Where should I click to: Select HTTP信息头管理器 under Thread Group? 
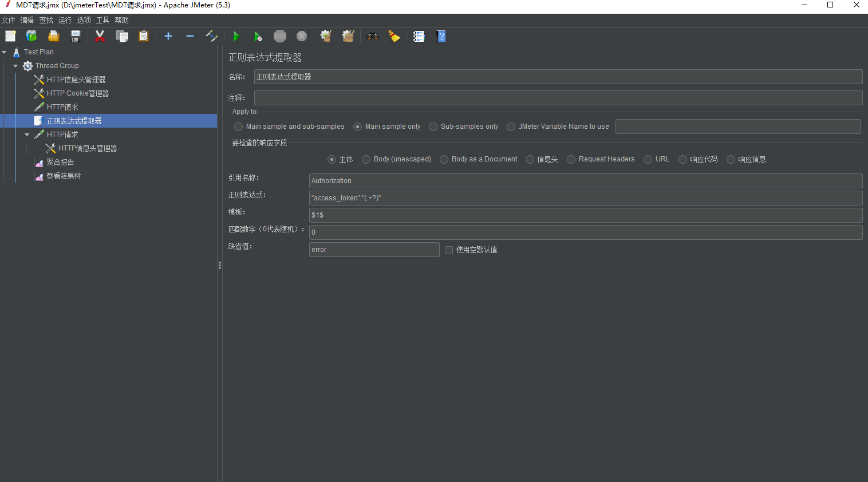(76, 80)
